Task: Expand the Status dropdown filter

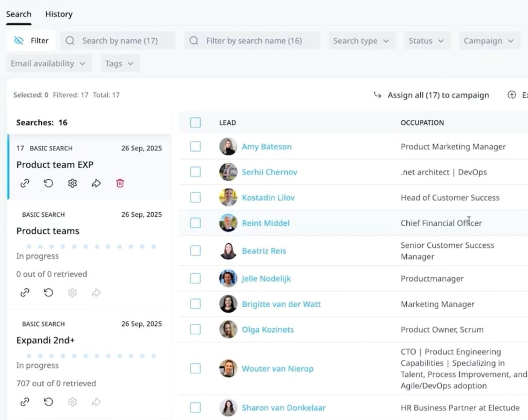Action: pyautogui.click(x=426, y=41)
